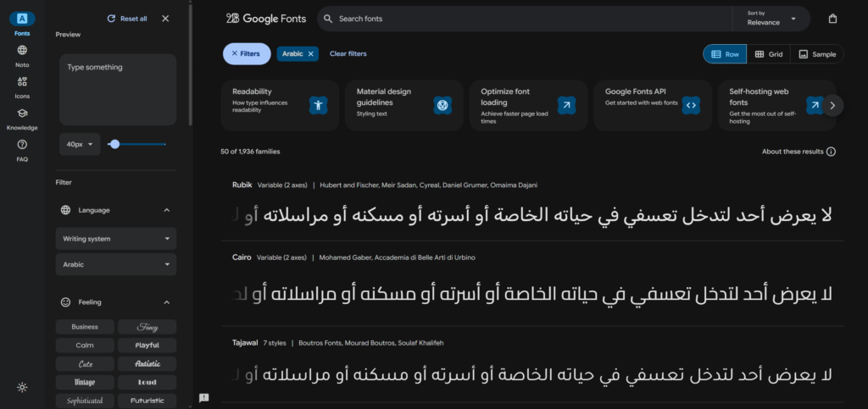This screenshot has width=868, height=409.
Task: Click the Cairo Arabic sample text
Action: [x=531, y=295]
